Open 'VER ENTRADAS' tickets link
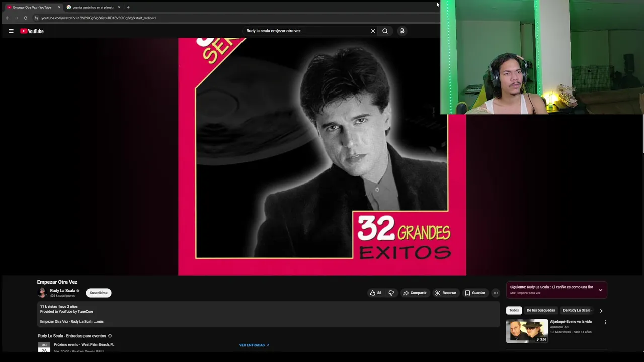 tap(254, 345)
